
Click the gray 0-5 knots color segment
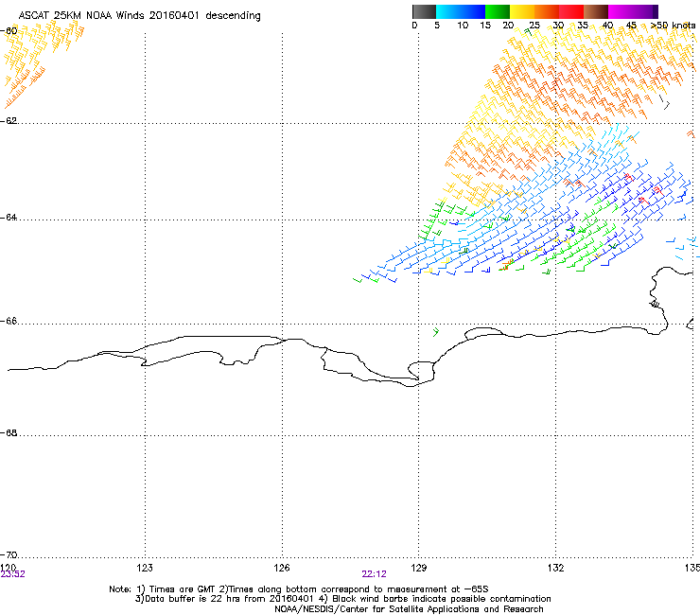[x=424, y=11]
